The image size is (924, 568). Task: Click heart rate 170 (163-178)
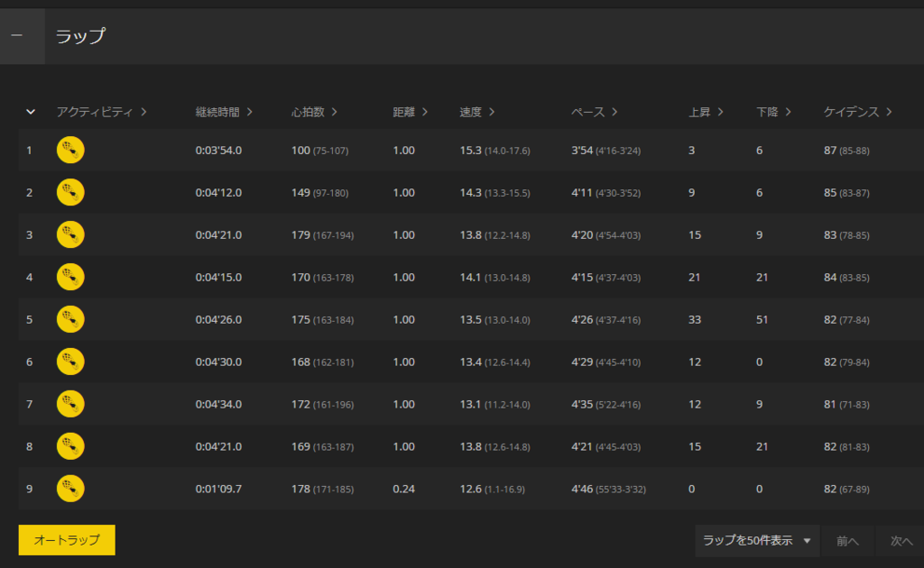tap(322, 278)
